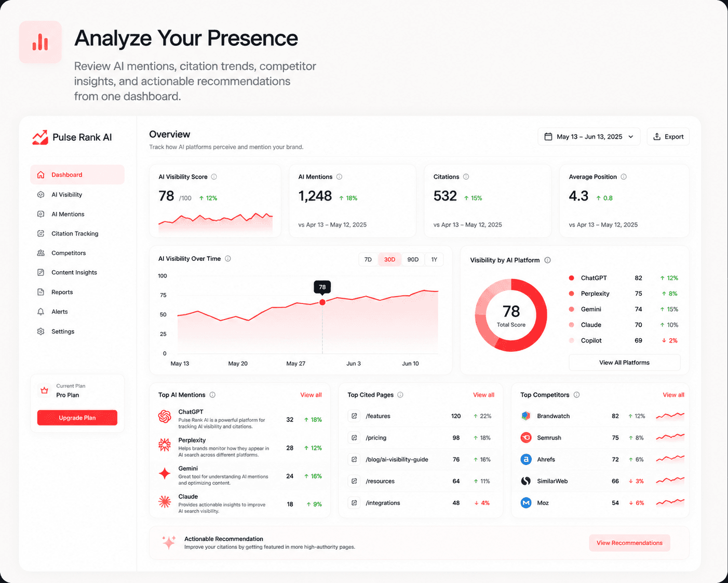Open the May 13 – Jun 13, 2025 date range dropdown
The image size is (728, 583).
[x=589, y=137]
